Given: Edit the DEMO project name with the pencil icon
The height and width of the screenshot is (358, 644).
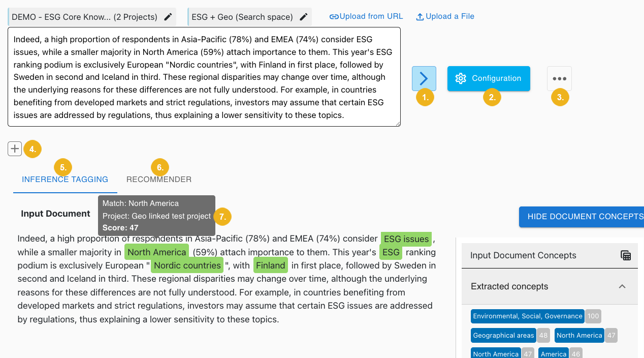Looking at the screenshot, I should (168, 16).
